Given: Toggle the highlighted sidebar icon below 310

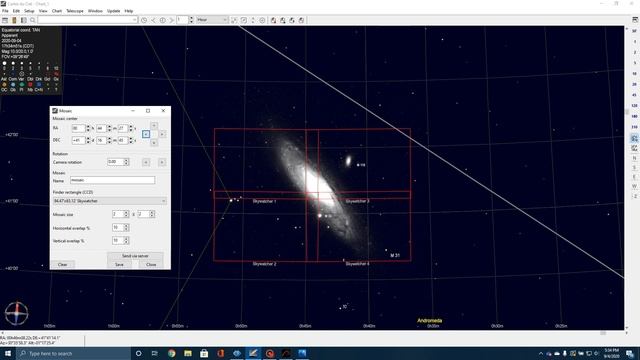Looking at the screenshot, I should coord(634,138).
